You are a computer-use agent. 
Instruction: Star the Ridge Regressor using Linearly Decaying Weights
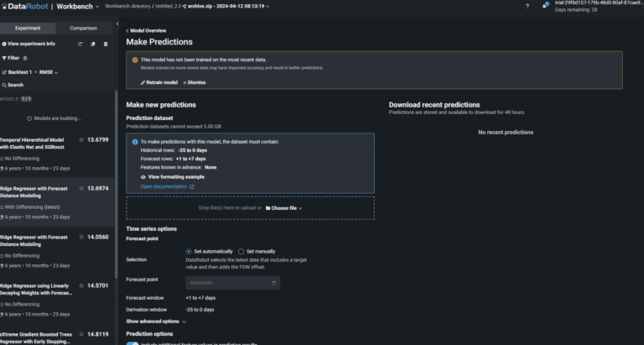(x=81, y=285)
